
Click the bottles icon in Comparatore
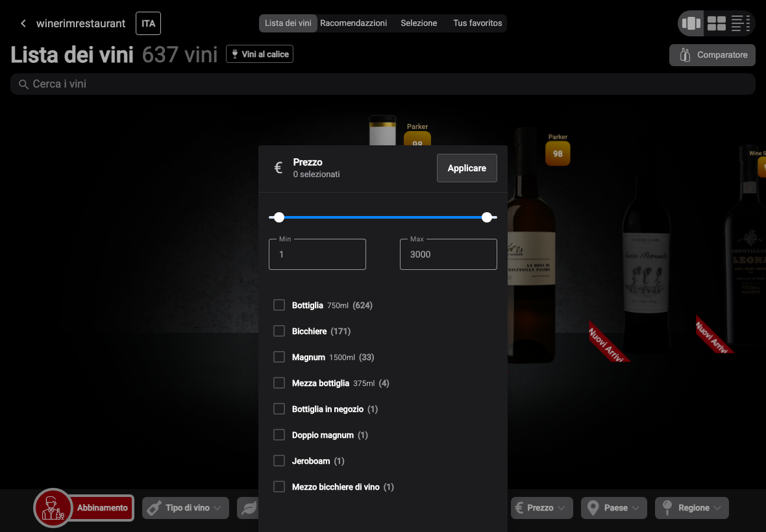pos(685,54)
